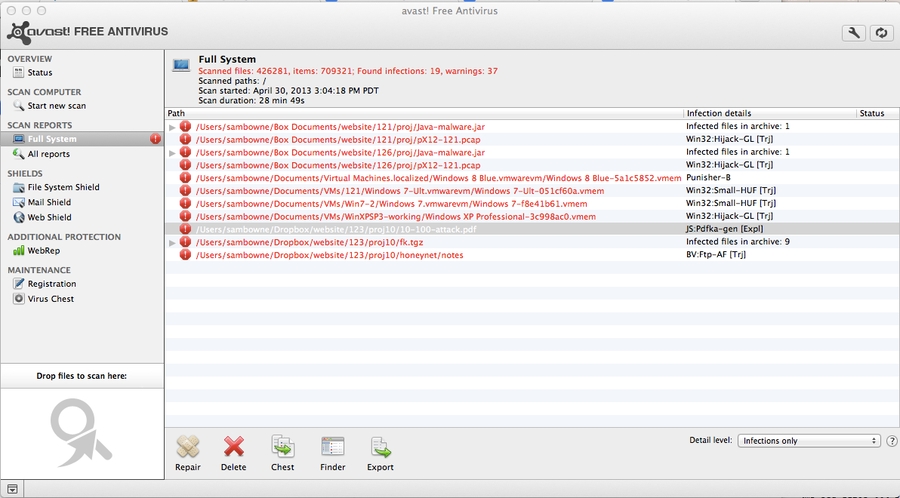
Task: Expand the 126 Java-malware.jar archive row
Action: [x=172, y=152]
